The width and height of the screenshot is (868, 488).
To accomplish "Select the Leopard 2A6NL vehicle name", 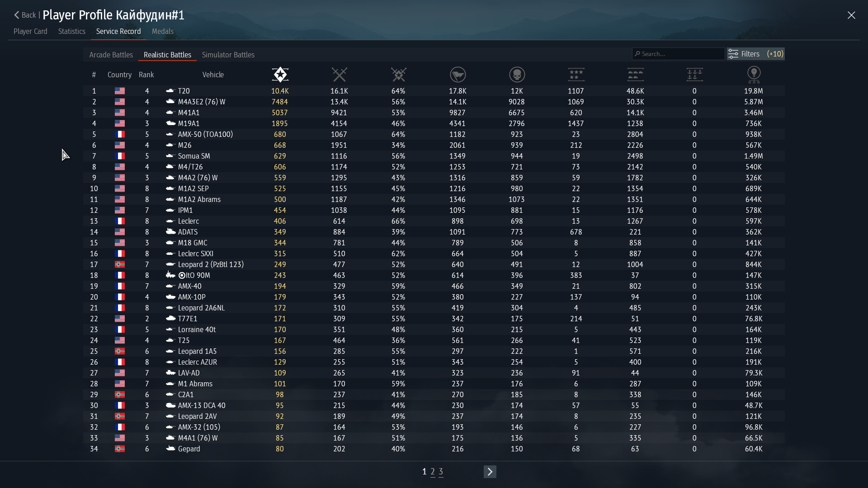I will pos(201,308).
